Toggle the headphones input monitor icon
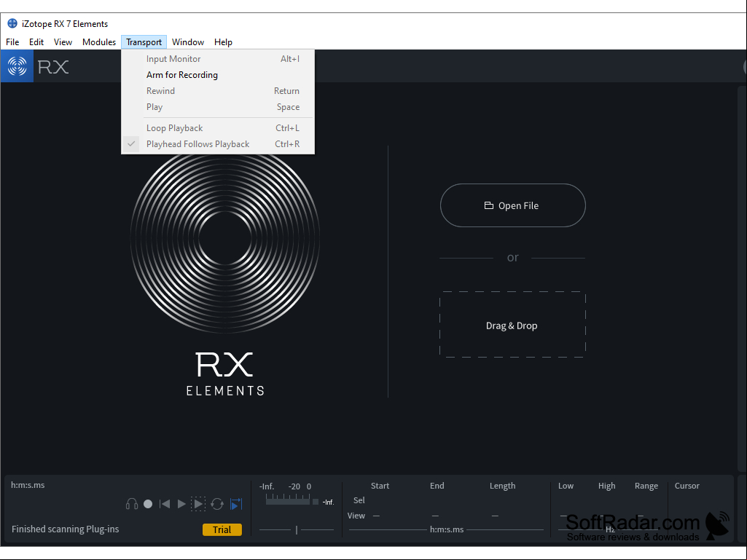The height and width of the screenshot is (560, 747). [132, 504]
